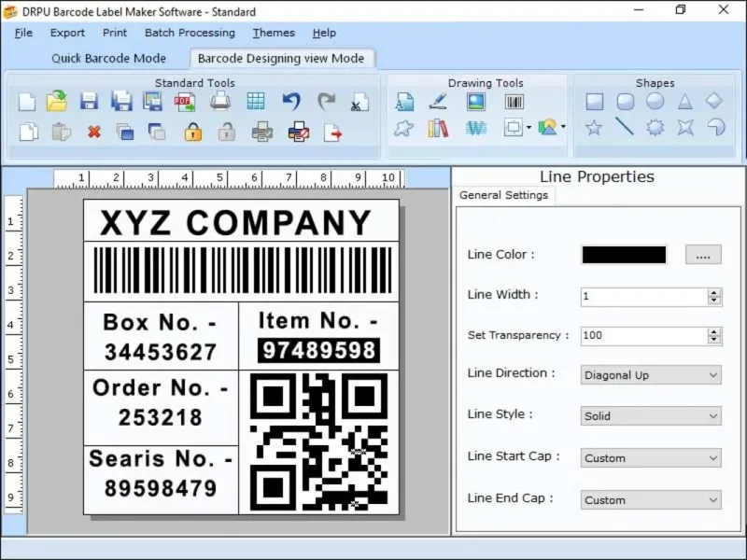Click the grey Unlock padlock icon
This screenshot has height=560, width=747.
pyautogui.click(x=227, y=132)
